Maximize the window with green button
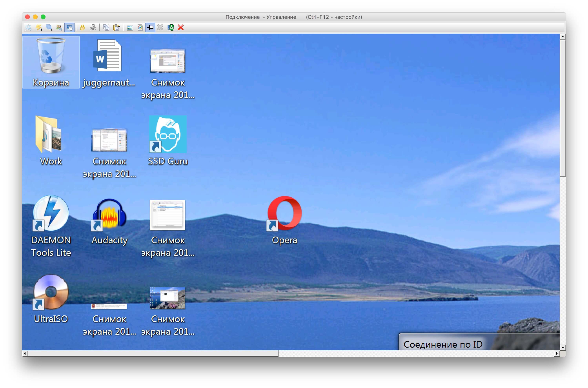Screen dimensions: 588x388 (43, 17)
